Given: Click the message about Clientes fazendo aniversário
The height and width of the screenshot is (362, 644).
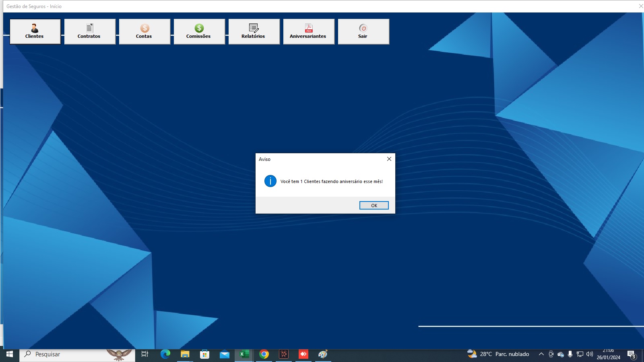Looking at the screenshot, I should coord(332,181).
